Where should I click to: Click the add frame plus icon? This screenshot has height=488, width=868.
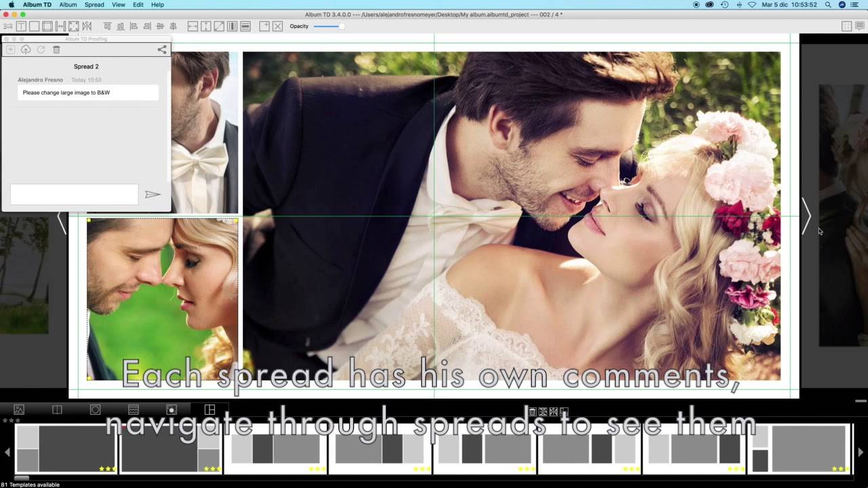point(264,26)
